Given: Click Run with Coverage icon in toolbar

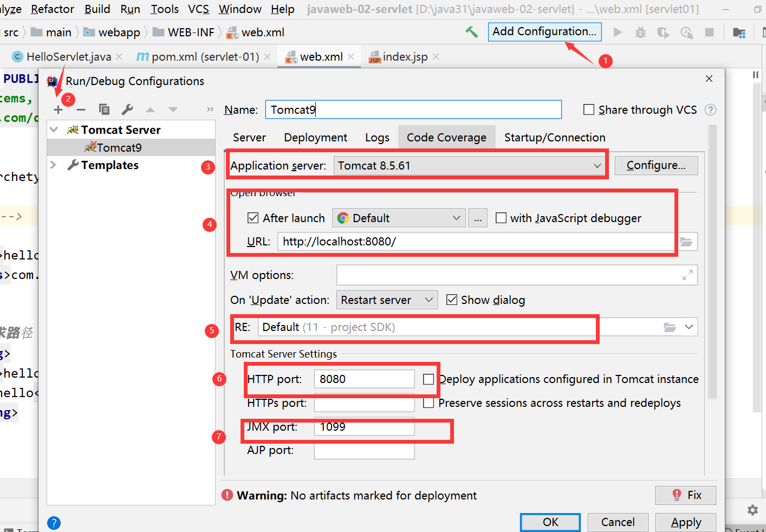Looking at the screenshot, I should pyautogui.click(x=663, y=33).
